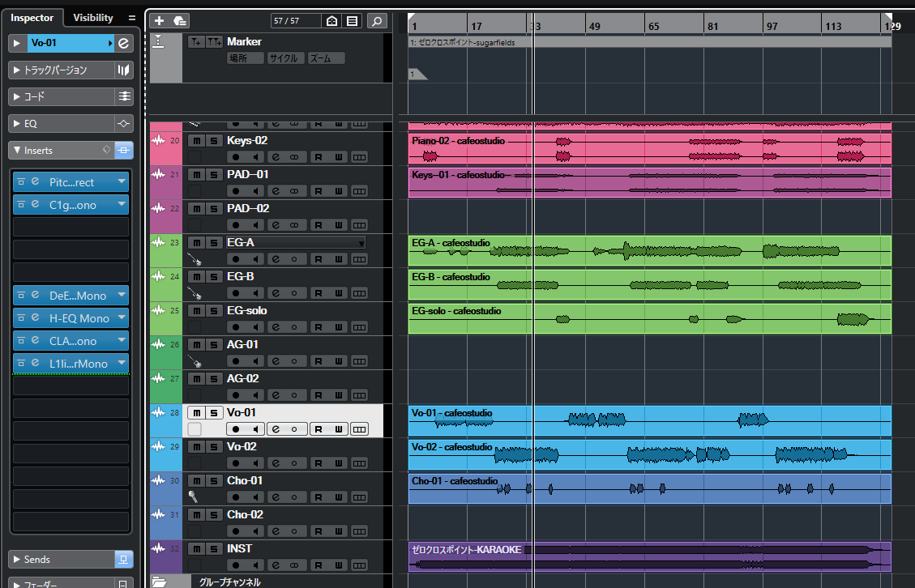
Task: Enable record on the Cho-01 track
Action: (x=236, y=496)
